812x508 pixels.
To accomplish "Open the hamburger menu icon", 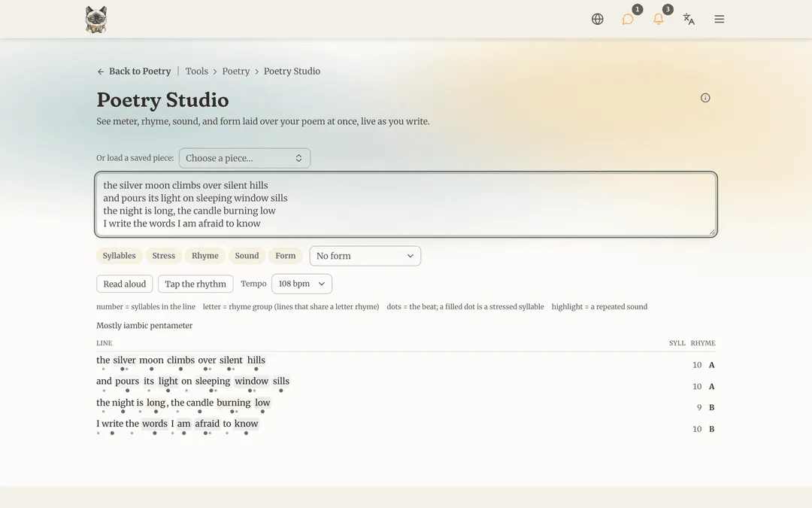I will [x=720, y=19].
